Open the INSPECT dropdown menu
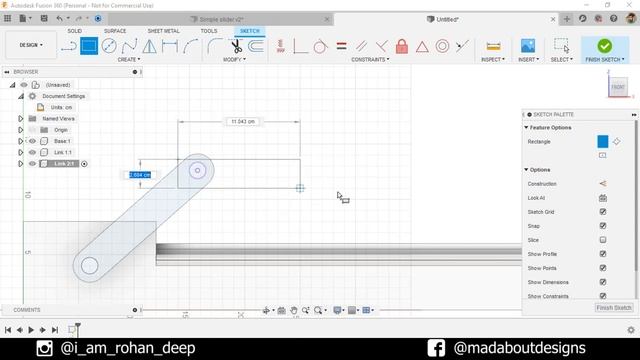Screen dimensions: 640x360 click(493, 60)
